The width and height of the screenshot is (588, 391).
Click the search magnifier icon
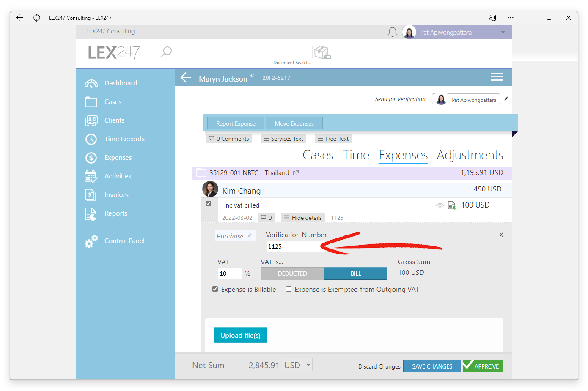[166, 52]
